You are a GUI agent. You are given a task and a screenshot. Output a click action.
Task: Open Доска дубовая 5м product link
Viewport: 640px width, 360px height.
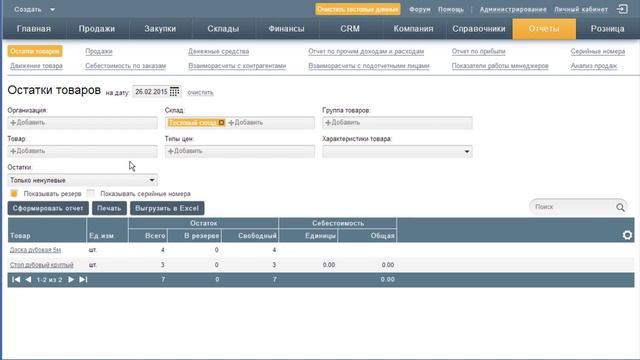pos(36,250)
